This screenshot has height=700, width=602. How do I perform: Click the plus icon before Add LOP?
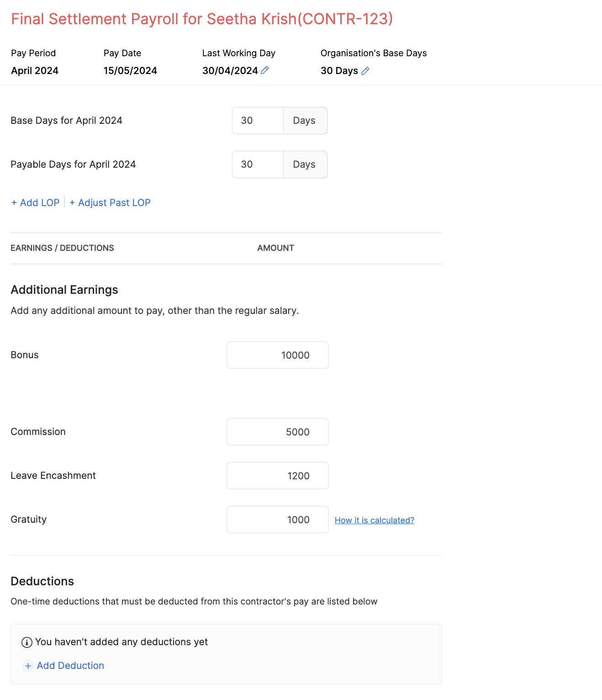click(x=14, y=202)
